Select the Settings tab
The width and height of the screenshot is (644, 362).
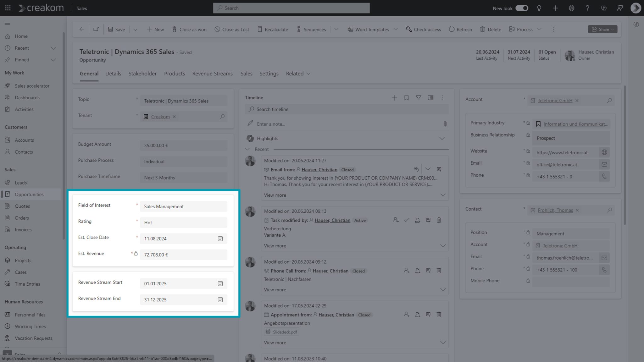[x=269, y=74]
